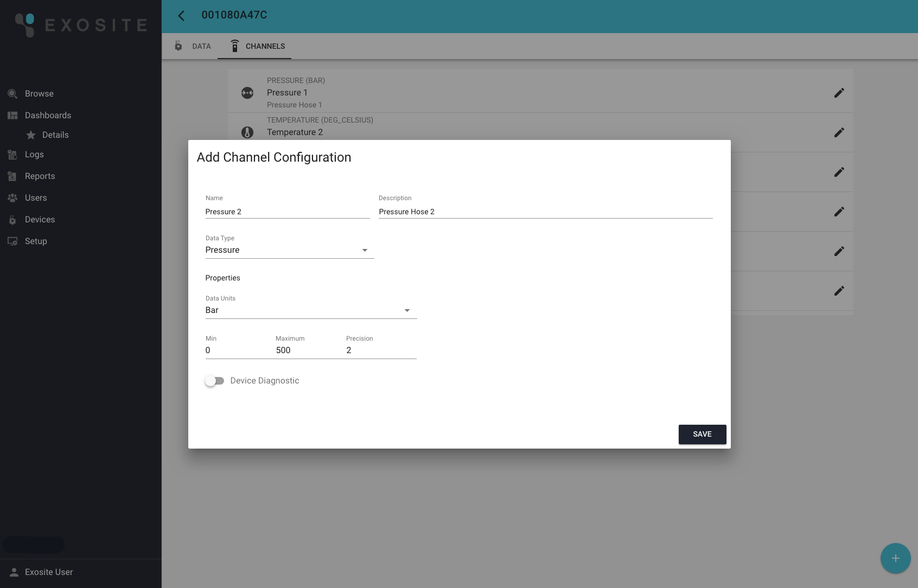
Task: Click the Temperature 2 thermometer icon
Action: [x=247, y=132]
